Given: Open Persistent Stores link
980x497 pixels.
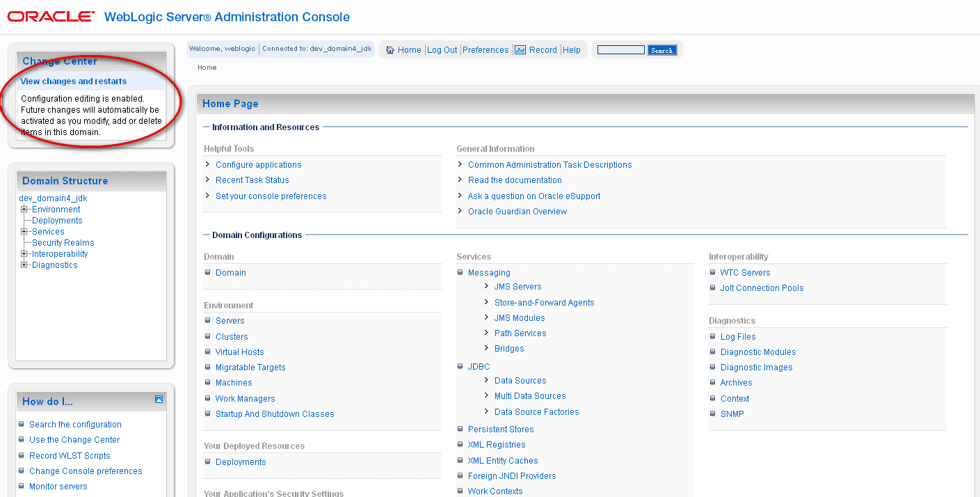Looking at the screenshot, I should click(501, 429).
